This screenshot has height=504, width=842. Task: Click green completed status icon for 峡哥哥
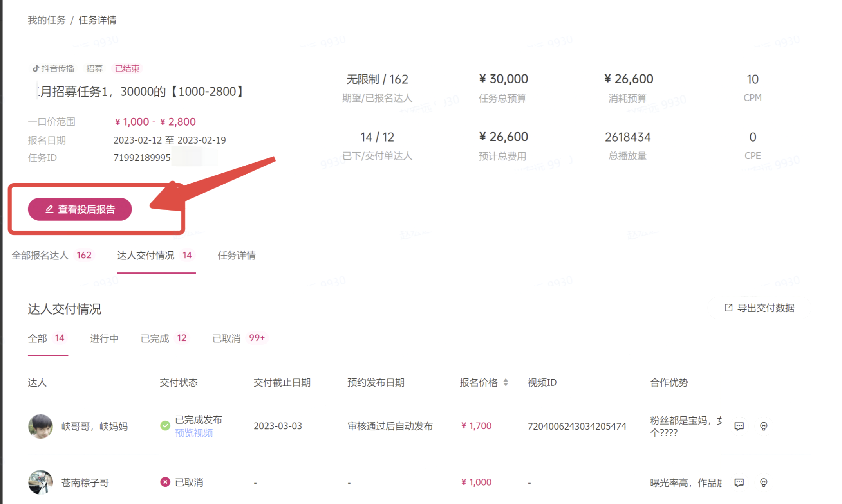pos(165,426)
